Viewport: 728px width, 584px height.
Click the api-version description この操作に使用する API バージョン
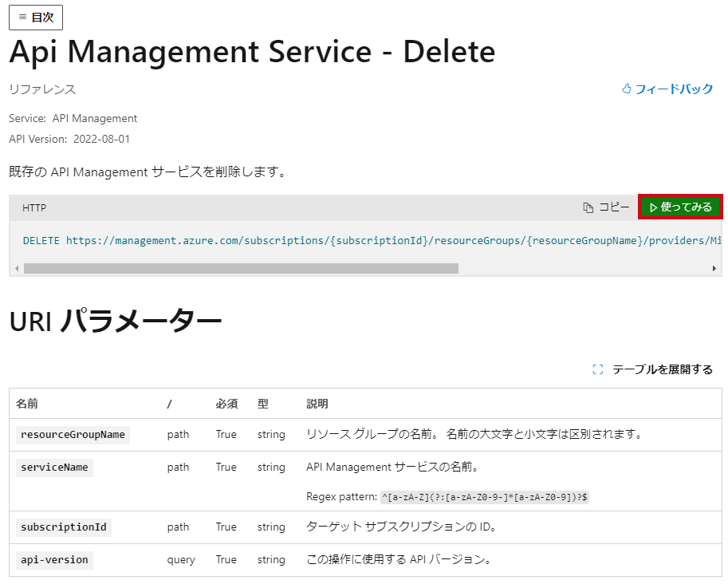(x=399, y=559)
